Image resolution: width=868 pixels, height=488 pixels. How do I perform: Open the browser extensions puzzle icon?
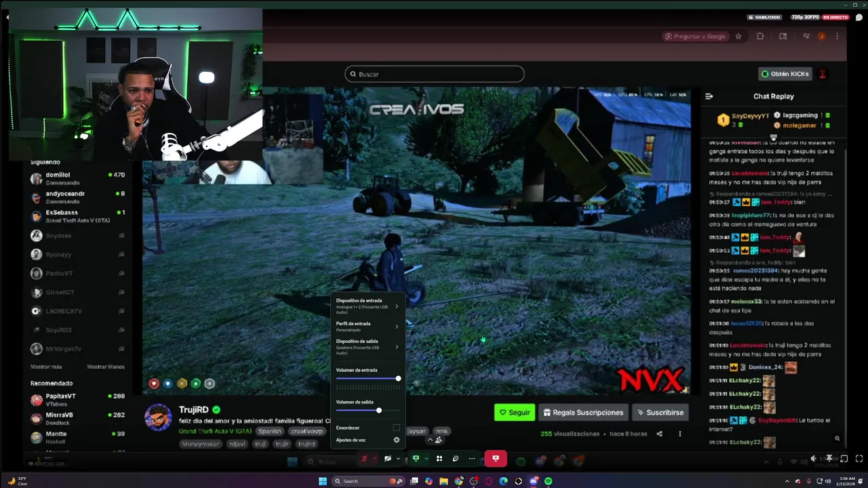[760, 37]
